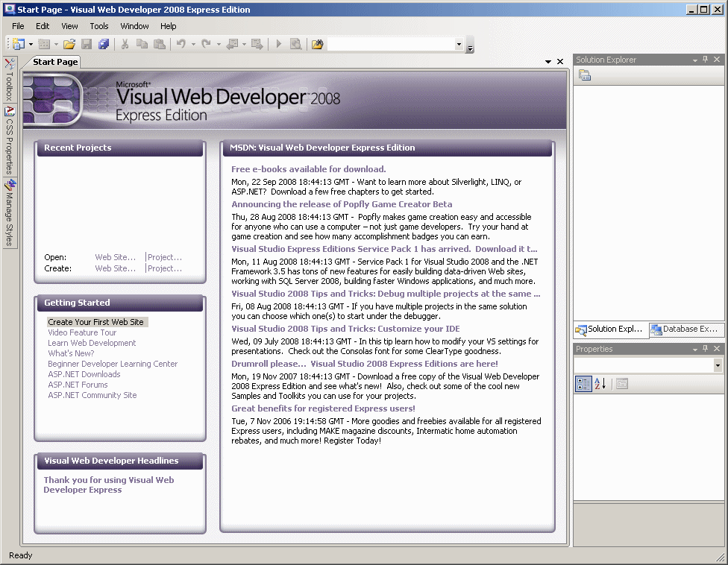Viewport: 728px width, 565px height.
Task: Open the Navigate Backward dropdown arrow
Action: pyautogui.click(x=244, y=45)
